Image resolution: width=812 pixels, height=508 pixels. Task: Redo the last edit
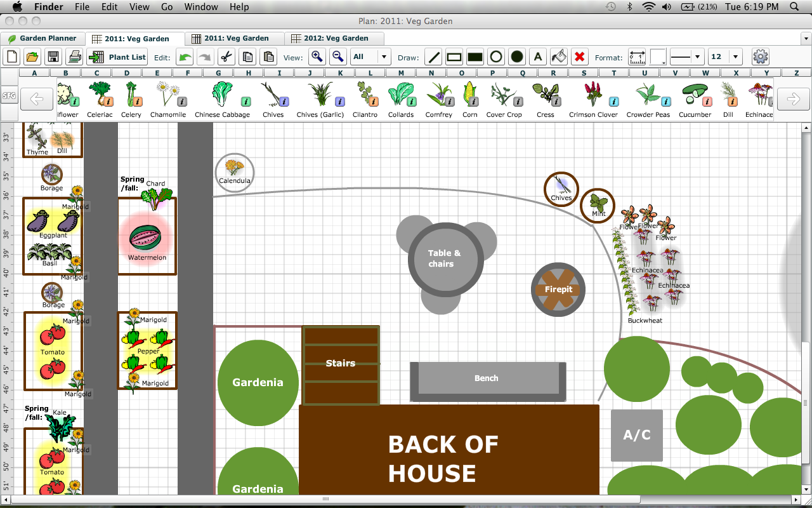(x=204, y=57)
